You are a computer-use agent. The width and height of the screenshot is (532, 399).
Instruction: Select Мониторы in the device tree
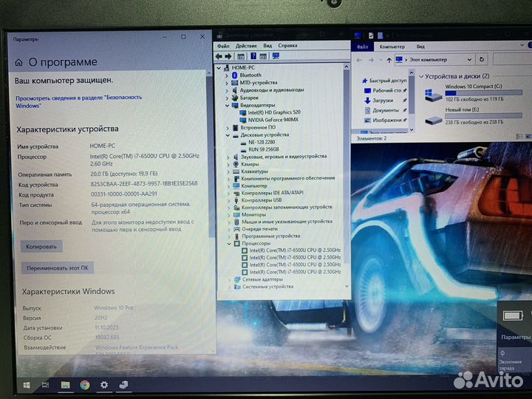coord(253,215)
